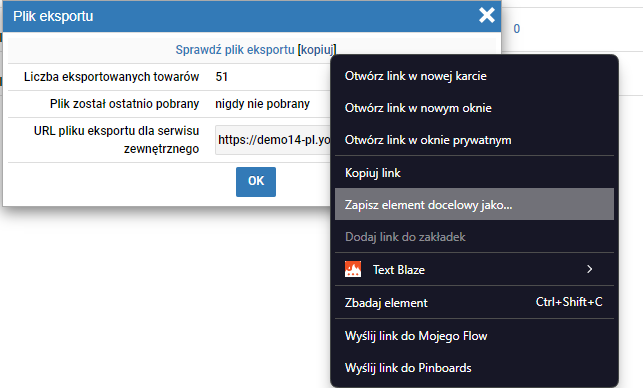Click the 'Liczba eksportowanych towarów' label
Screen dimensions: 643x388
[x=111, y=77]
